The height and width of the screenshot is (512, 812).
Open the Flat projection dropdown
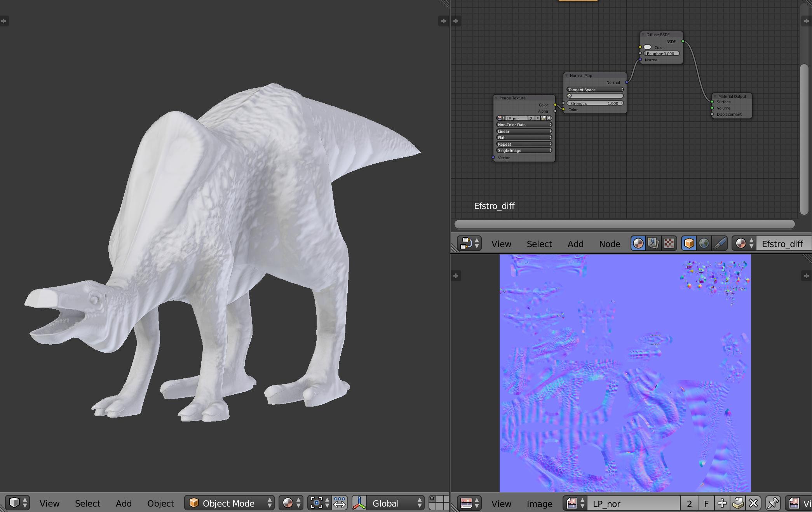point(524,138)
